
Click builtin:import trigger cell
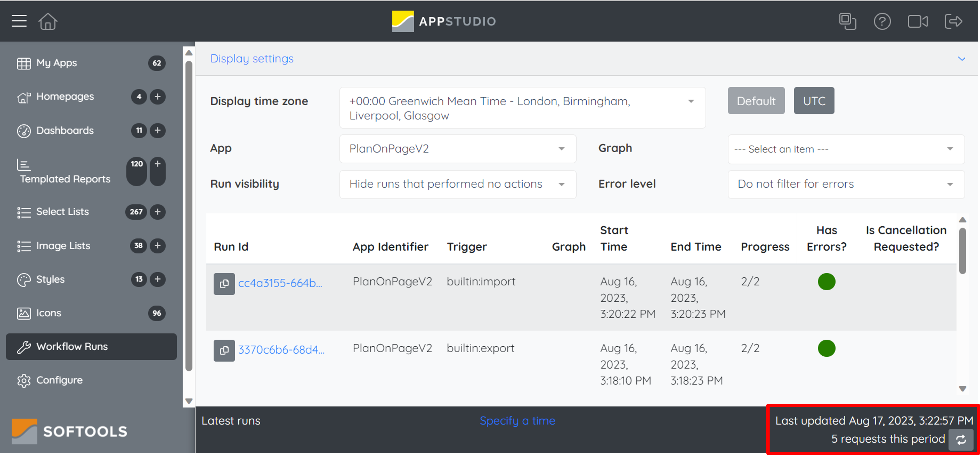click(x=481, y=282)
